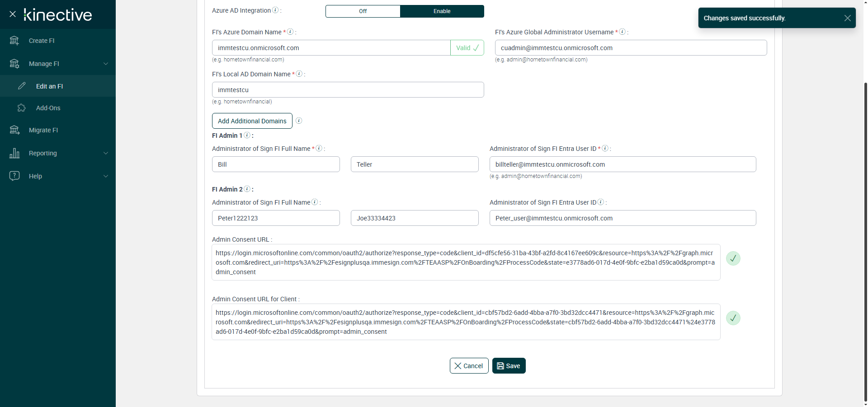Click the Add Additional Domains button
This screenshot has height=407, width=868.
coord(252,121)
